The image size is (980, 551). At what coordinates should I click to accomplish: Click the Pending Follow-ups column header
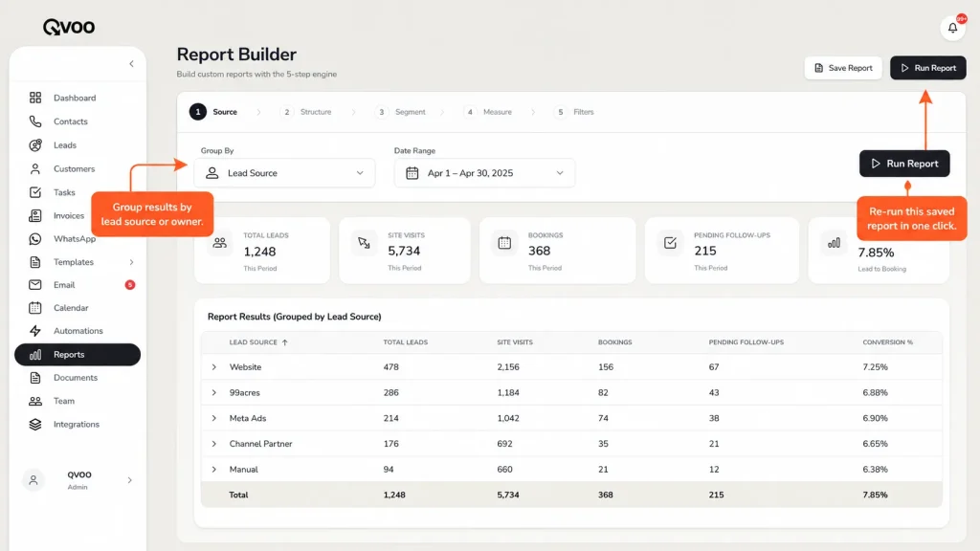tap(746, 342)
